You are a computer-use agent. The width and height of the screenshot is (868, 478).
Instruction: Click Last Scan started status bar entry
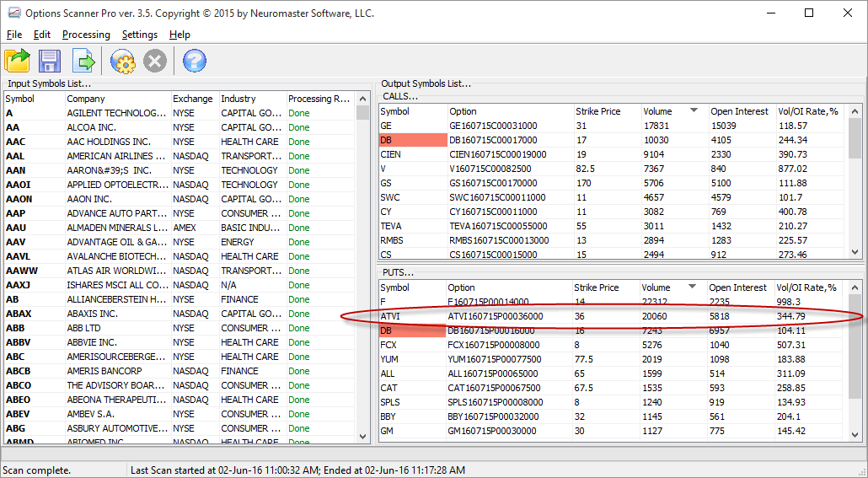[297, 470]
